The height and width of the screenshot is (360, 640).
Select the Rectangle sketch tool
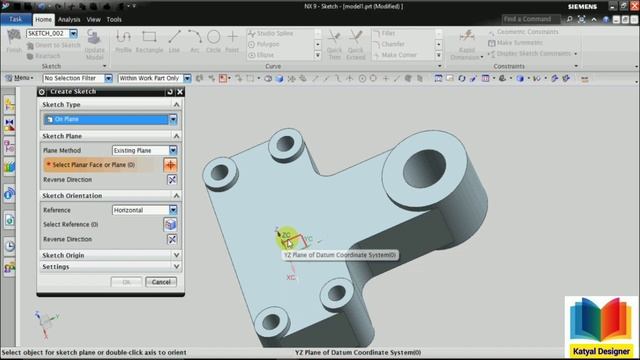tap(149, 41)
